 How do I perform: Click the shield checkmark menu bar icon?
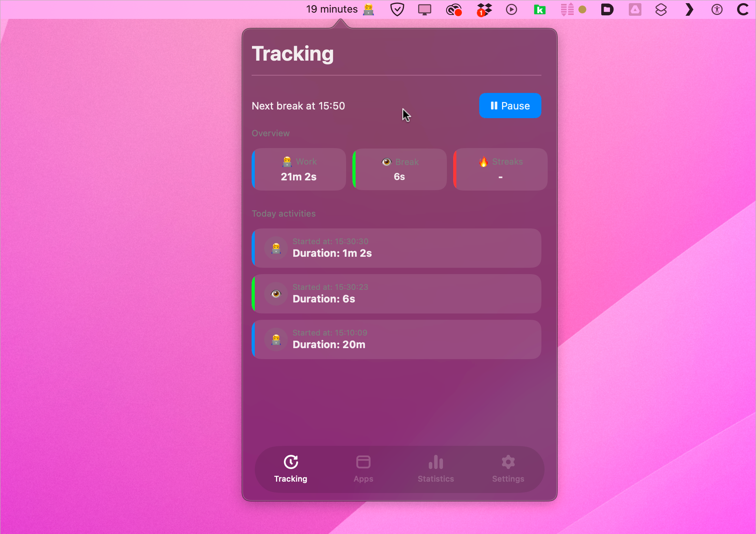pos(397,9)
